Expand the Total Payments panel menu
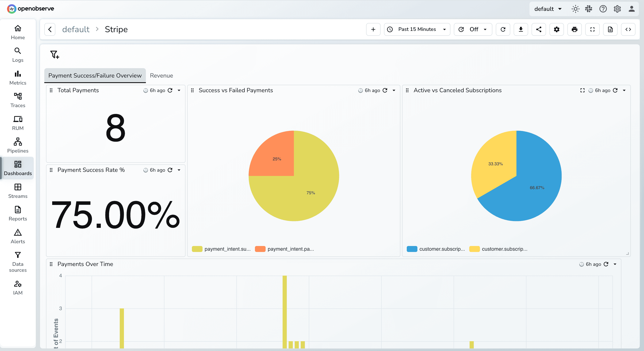The image size is (644, 351). 179,91
